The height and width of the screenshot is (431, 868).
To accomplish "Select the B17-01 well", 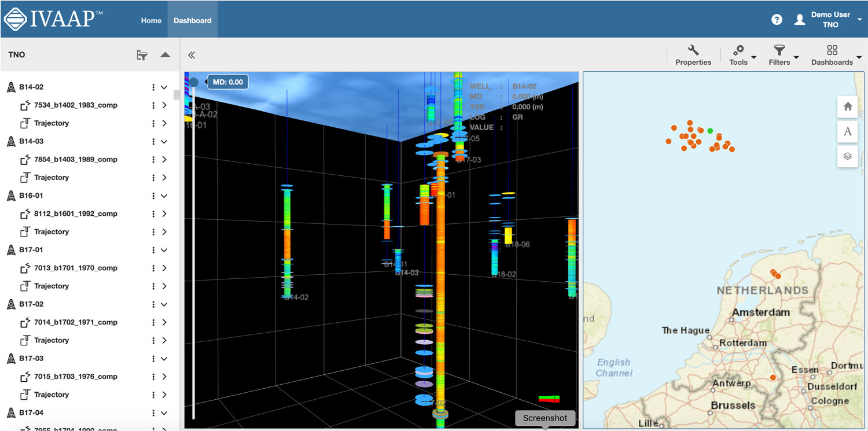I will 31,250.
